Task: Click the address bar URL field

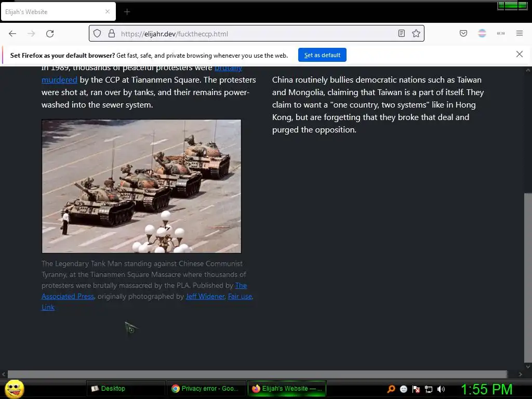Action: [x=257, y=34]
